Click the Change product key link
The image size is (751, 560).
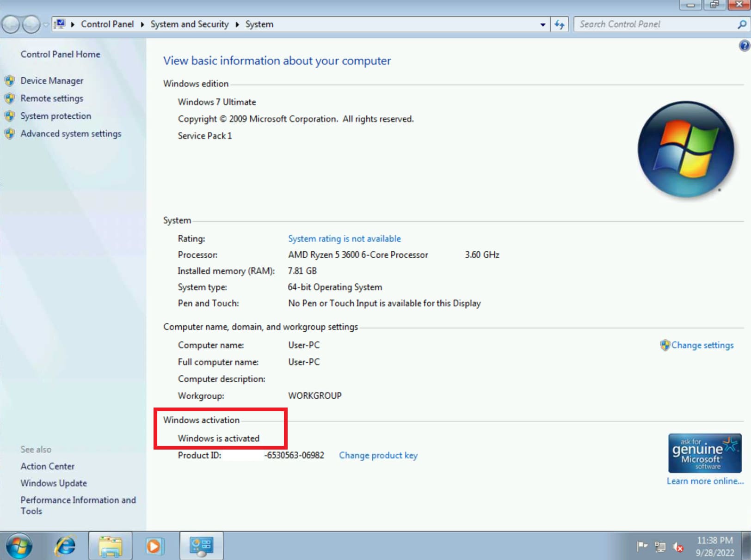coord(378,455)
